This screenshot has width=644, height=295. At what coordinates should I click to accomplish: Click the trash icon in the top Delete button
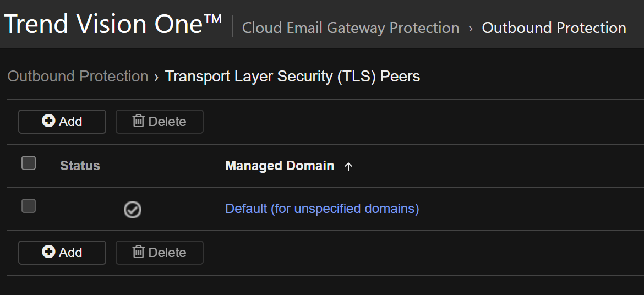[x=139, y=121]
